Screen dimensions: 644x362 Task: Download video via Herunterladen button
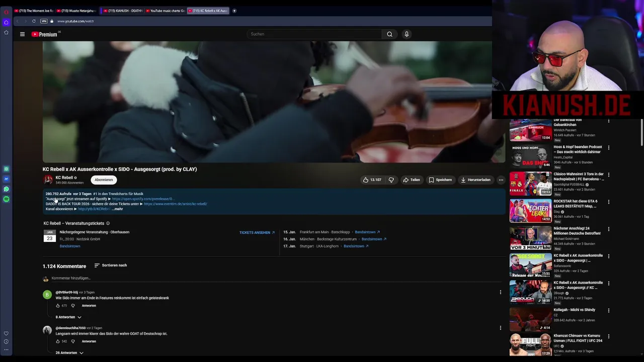point(475,179)
